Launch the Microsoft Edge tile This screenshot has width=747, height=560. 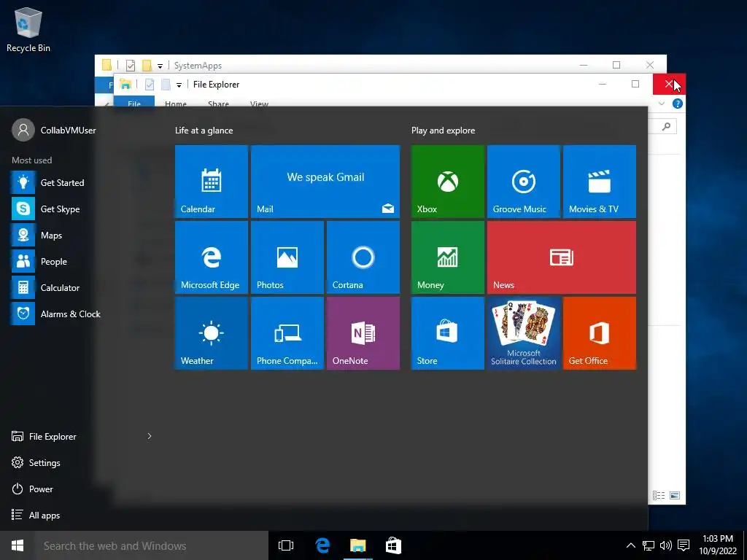pyautogui.click(x=212, y=257)
